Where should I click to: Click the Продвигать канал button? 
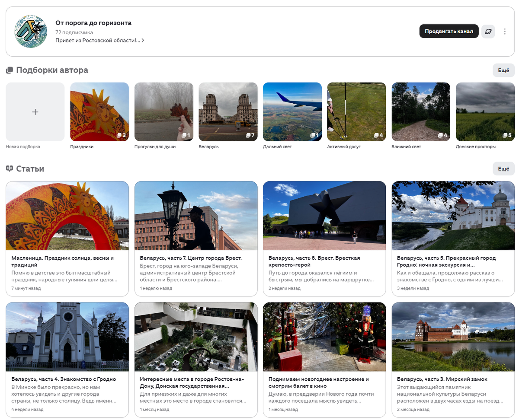[449, 32]
